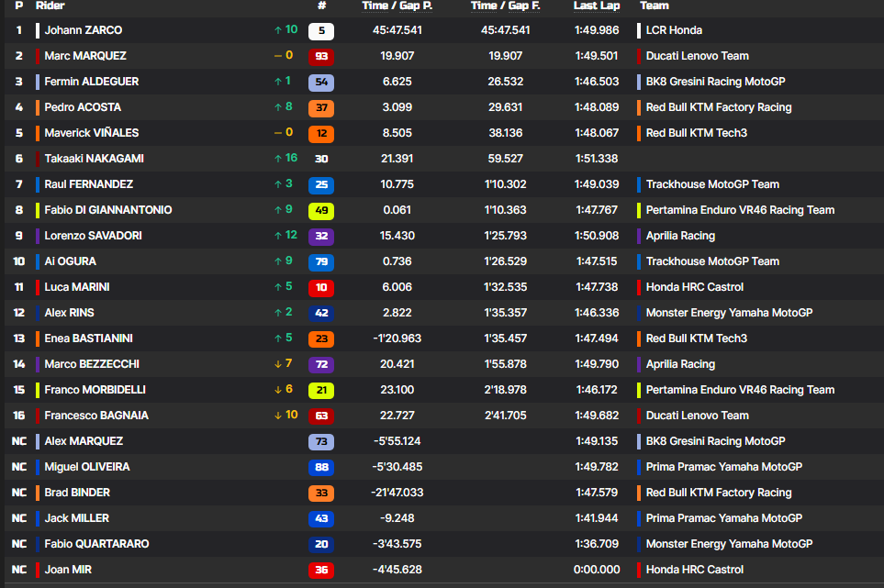Click the red number 93 badge

click(321, 56)
